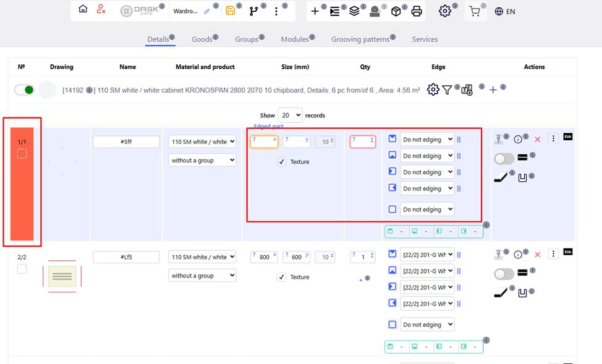Click the Edged part link

268,126
